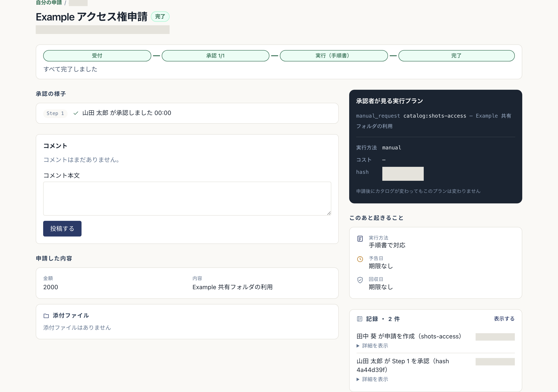Click catalog:shots-access in the plan panel
Image resolution: width=558 pixels, height=392 pixels.
point(435,116)
